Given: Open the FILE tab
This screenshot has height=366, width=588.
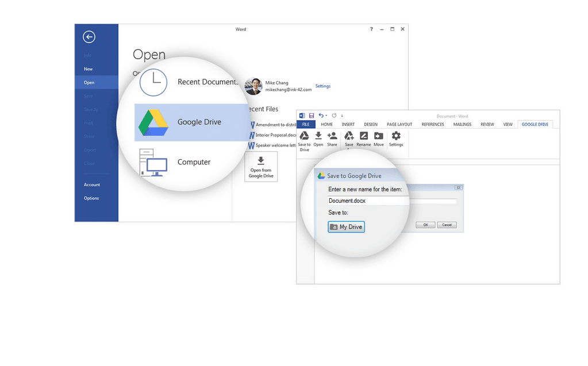Looking at the screenshot, I should 306,124.
